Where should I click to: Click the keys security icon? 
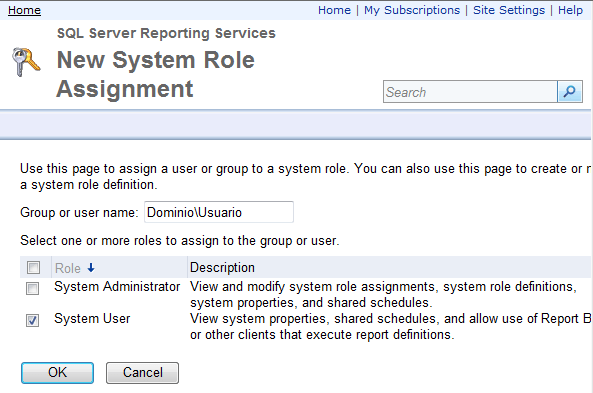(x=26, y=62)
